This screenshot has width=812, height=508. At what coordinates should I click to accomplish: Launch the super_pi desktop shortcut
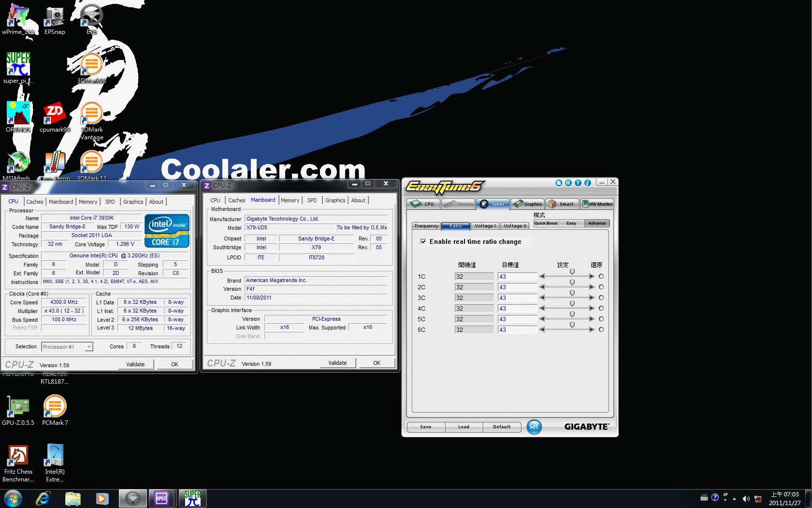point(18,68)
